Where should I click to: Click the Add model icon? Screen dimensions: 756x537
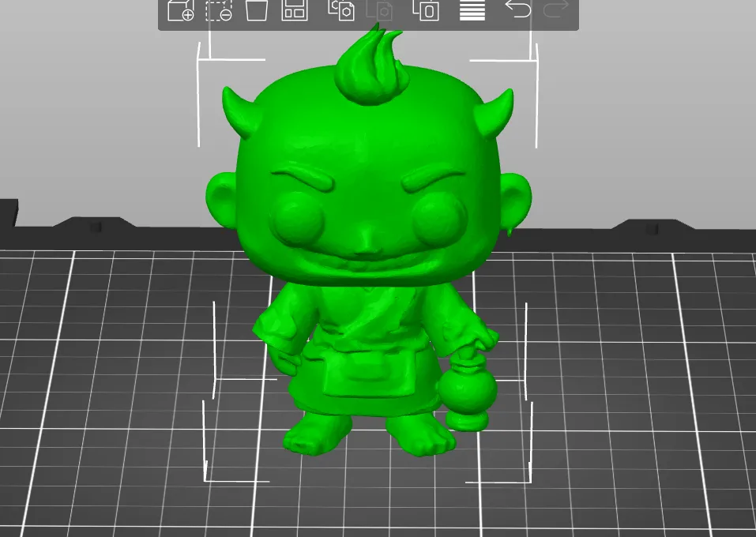click(x=180, y=9)
